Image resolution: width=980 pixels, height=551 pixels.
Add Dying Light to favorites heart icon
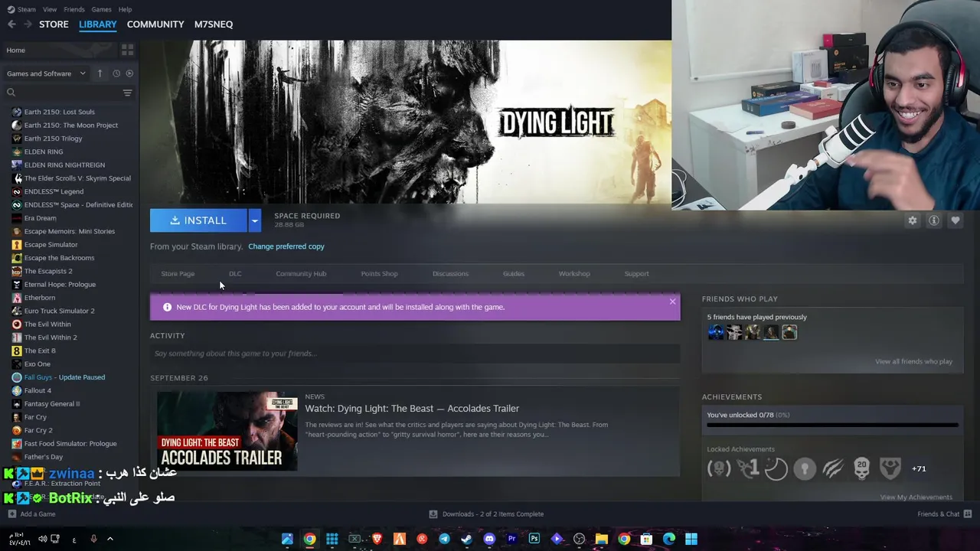coord(955,220)
